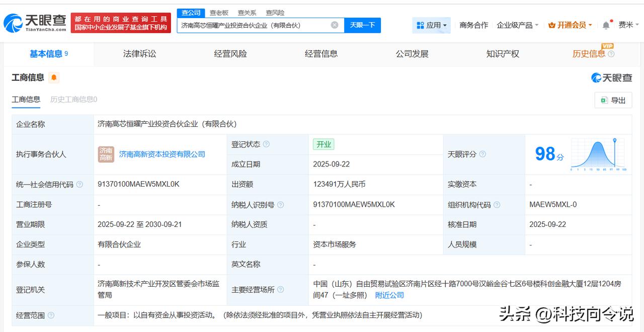
Task: Open the notification bell icon
Action: pos(606,25)
